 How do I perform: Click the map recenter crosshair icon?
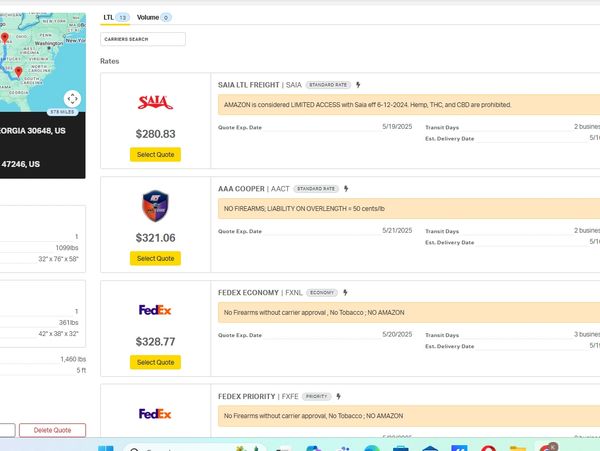72,98
